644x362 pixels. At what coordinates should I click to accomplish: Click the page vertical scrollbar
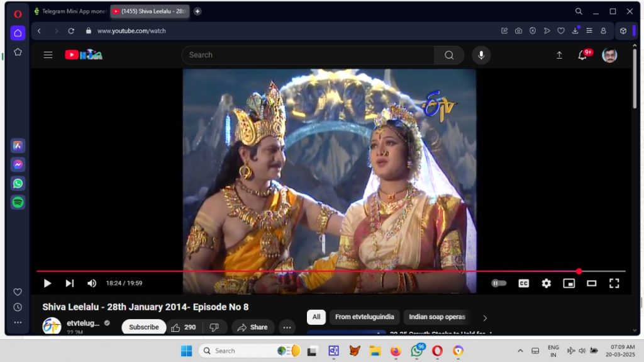tap(635, 78)
